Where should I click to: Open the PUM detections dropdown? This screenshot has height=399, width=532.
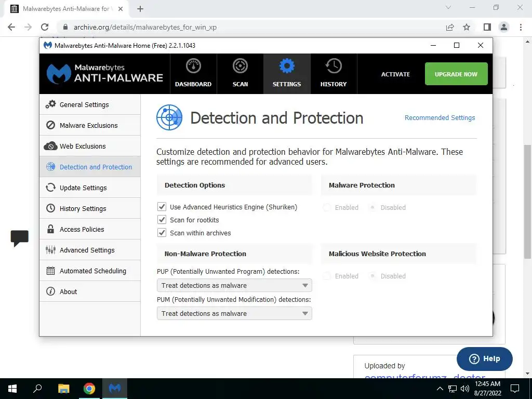point(234,313)
